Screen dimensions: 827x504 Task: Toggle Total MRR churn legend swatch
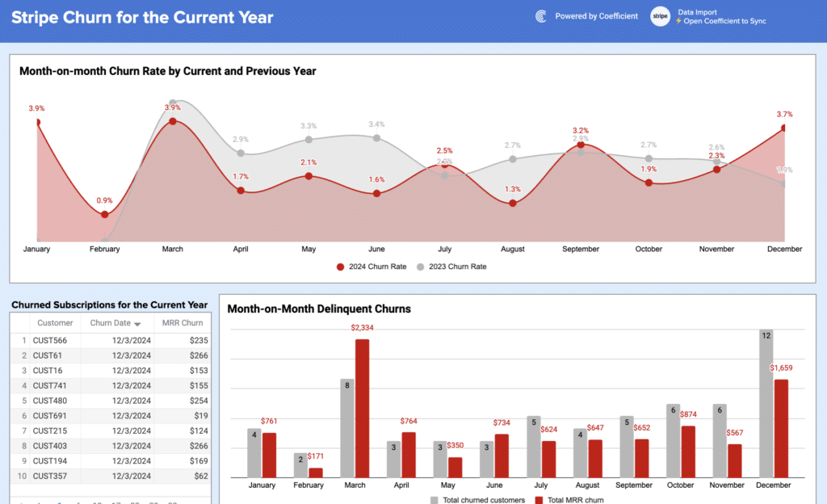539,500
